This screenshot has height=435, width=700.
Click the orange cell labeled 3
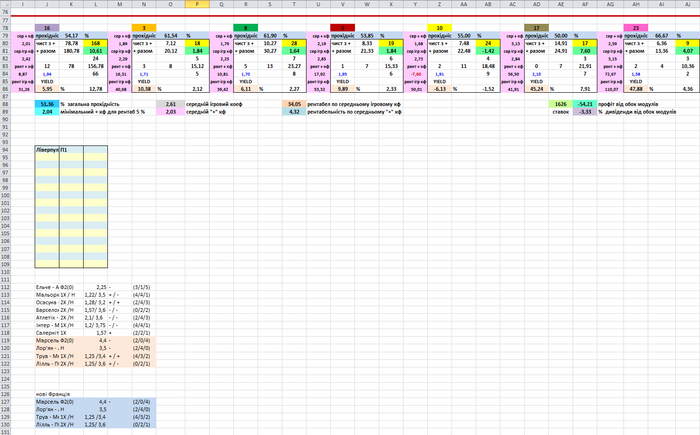144,28
